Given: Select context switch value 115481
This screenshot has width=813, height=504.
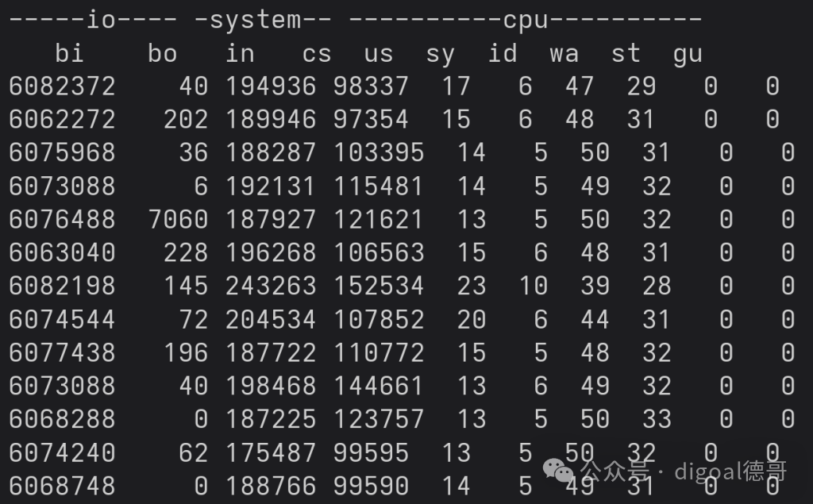Looking at the screenshot, I should pos(379,187).
